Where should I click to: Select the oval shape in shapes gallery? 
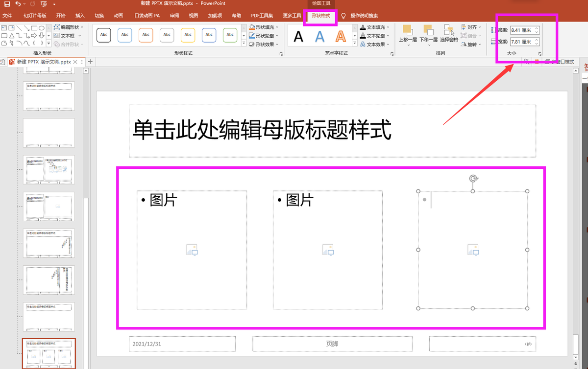42,28
